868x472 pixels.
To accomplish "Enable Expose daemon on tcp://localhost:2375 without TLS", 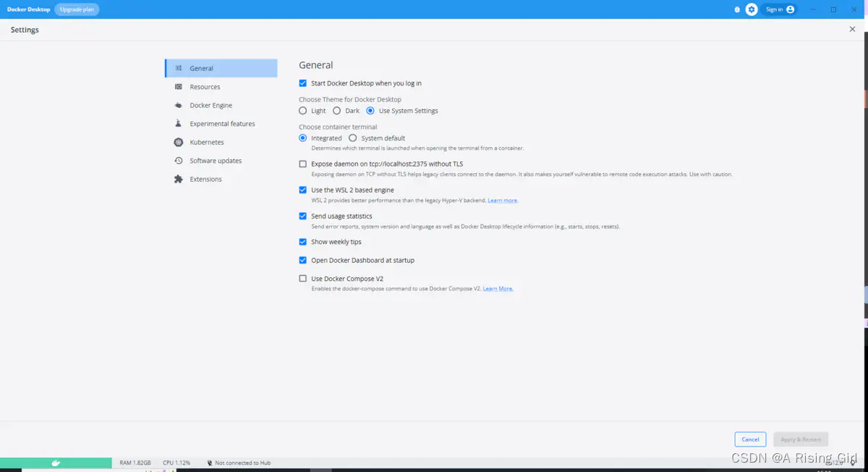I will coord(303,164).
